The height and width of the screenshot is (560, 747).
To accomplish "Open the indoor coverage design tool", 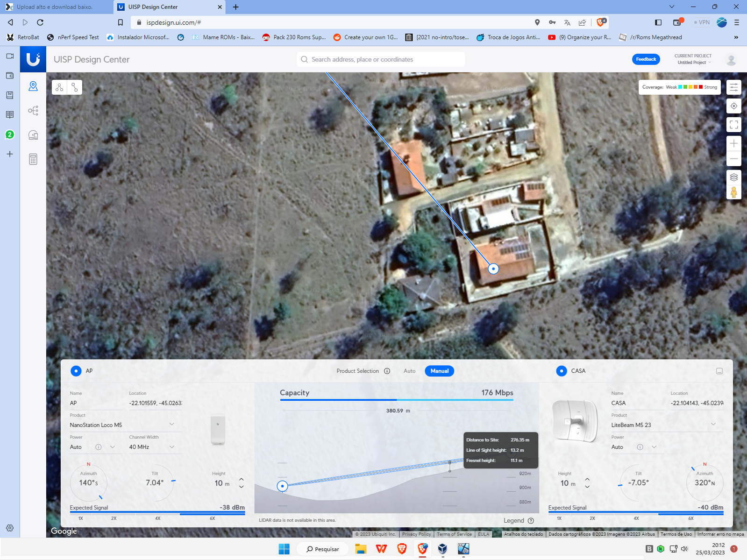I will tap(33, 135).
